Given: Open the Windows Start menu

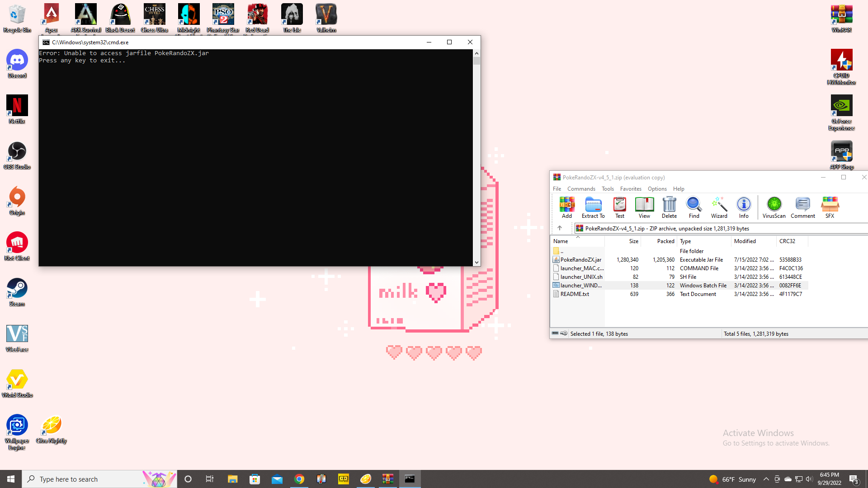Looking at the screenshot, I should pyautogui.click(x=11, y=479).
